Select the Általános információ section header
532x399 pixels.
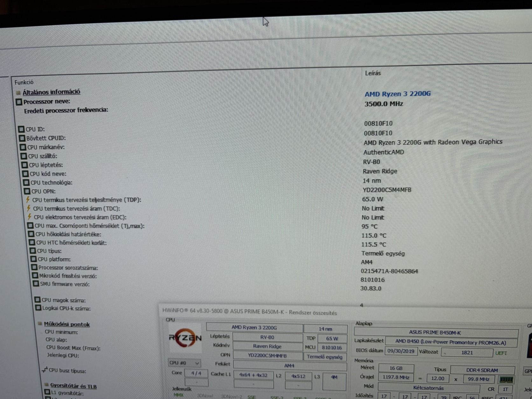click(x=51, y=92)
